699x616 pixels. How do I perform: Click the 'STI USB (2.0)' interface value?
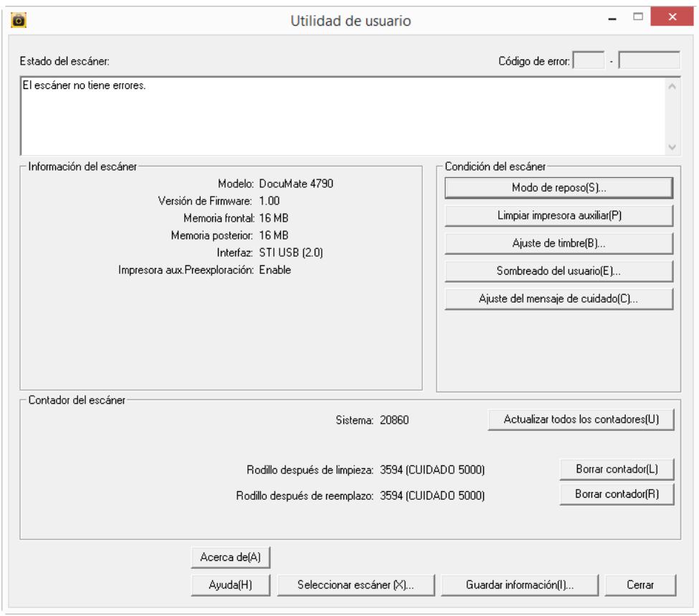(x=290, y=253)
